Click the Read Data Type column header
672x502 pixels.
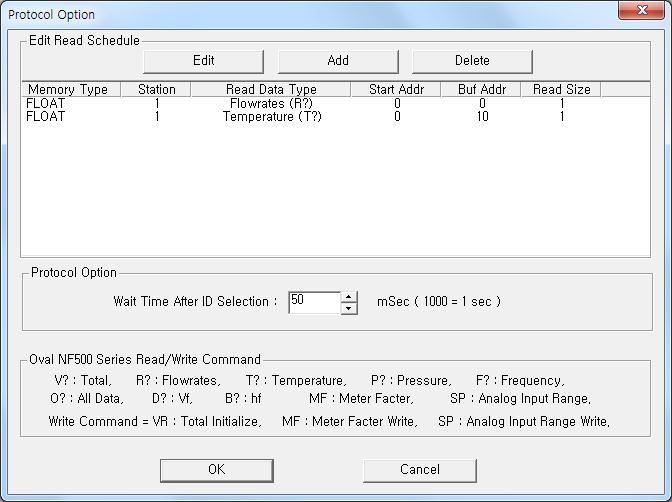click(x=271, y=89)
